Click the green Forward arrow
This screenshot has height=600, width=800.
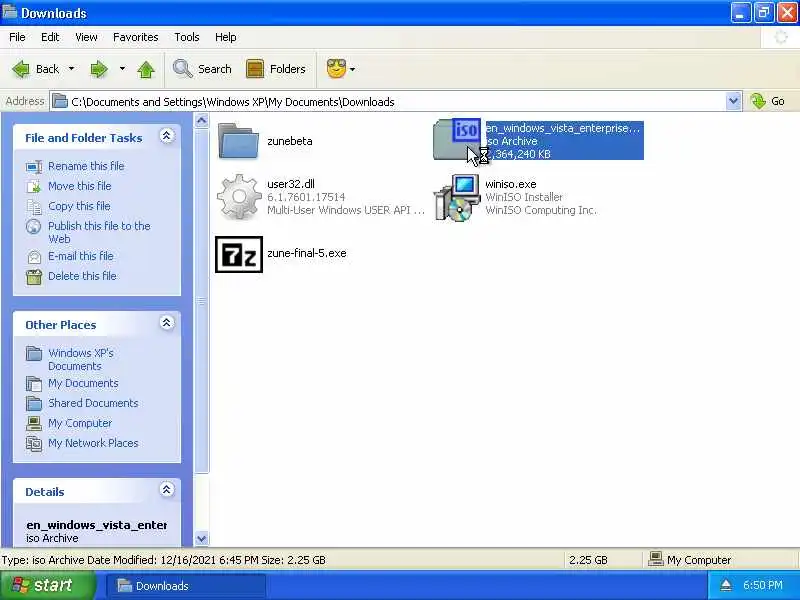99,69
